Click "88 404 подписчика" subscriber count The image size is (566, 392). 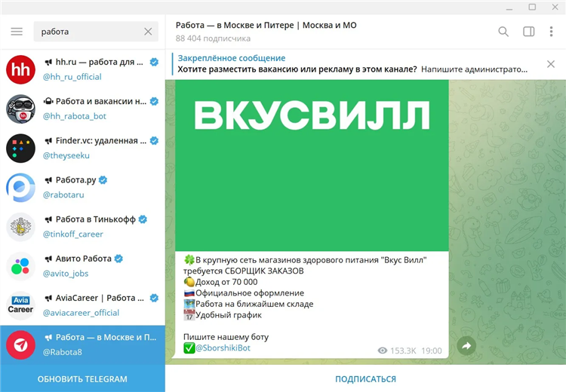tap(213, 38)
